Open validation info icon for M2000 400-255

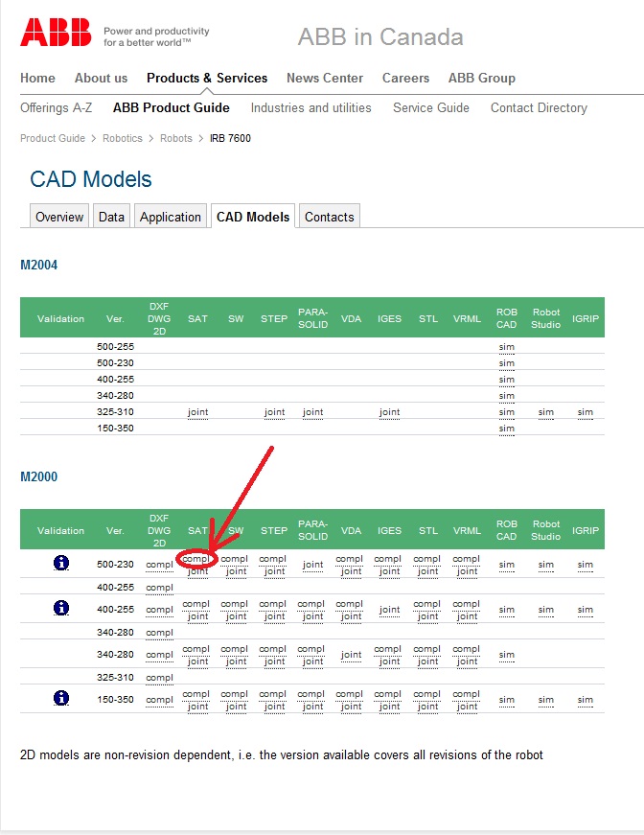[61, 608]
